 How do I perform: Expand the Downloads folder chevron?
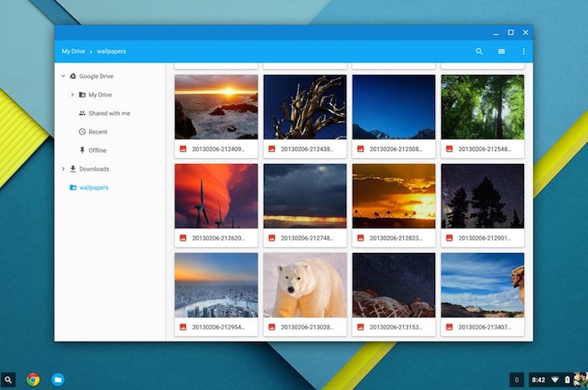click(x=63, y=169)
